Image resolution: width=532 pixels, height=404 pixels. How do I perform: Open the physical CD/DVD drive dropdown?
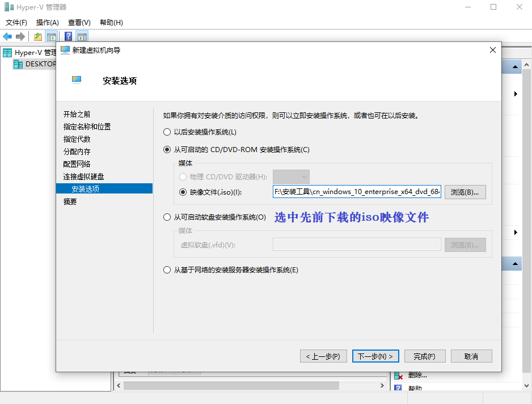pyautogui.click(x=291, y=176)
